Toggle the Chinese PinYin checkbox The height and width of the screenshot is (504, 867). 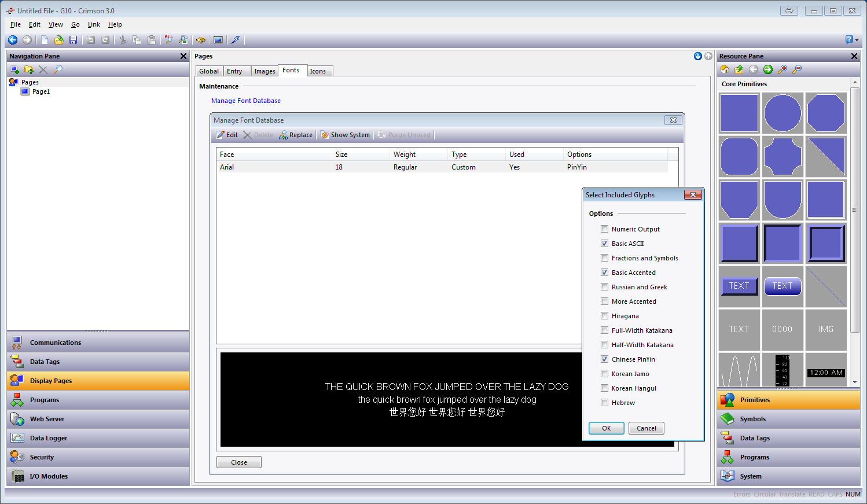pyautogui.click(x=604, y=359)
